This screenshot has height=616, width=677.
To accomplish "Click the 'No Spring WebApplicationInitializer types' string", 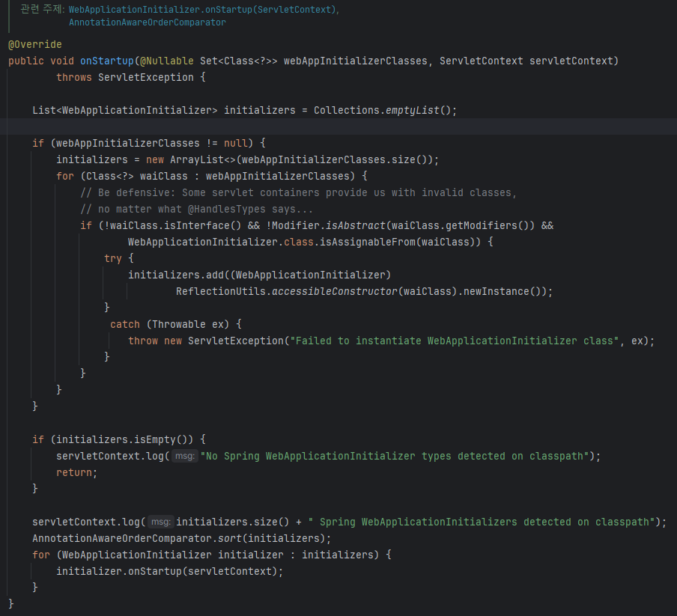I will click(x=394, y=456).
